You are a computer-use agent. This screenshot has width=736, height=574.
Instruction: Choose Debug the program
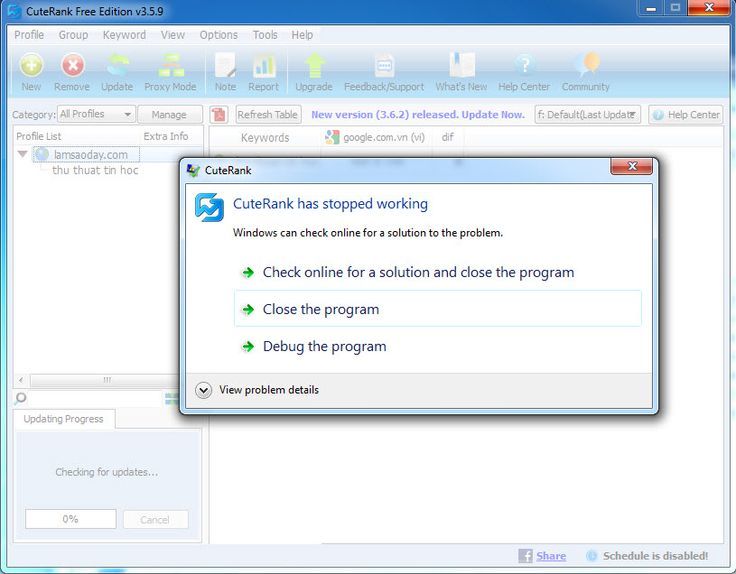(437, 346)
